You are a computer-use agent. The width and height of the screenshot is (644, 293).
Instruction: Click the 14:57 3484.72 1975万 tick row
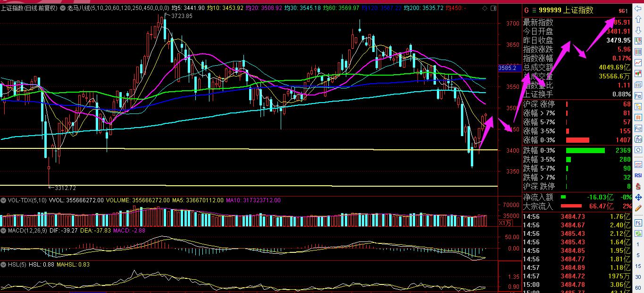pyautogui.click(x=577, y=276)
